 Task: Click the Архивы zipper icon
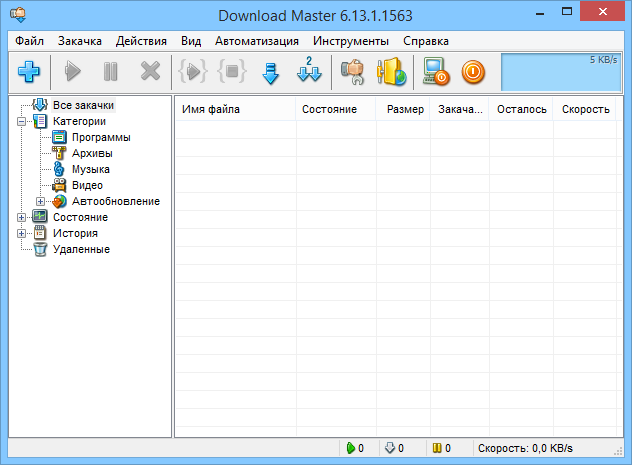[59, 153]
